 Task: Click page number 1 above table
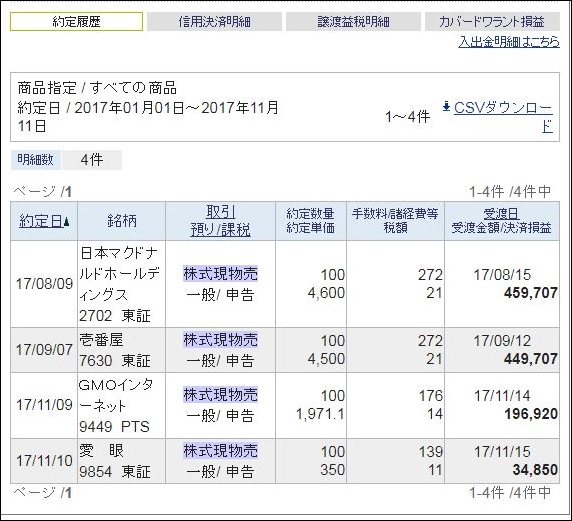[x=68, y=192]
